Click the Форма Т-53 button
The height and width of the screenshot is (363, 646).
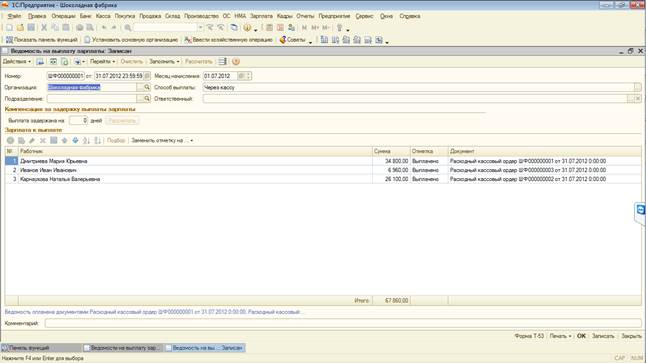pyautogui.click(x=529, y=336)
